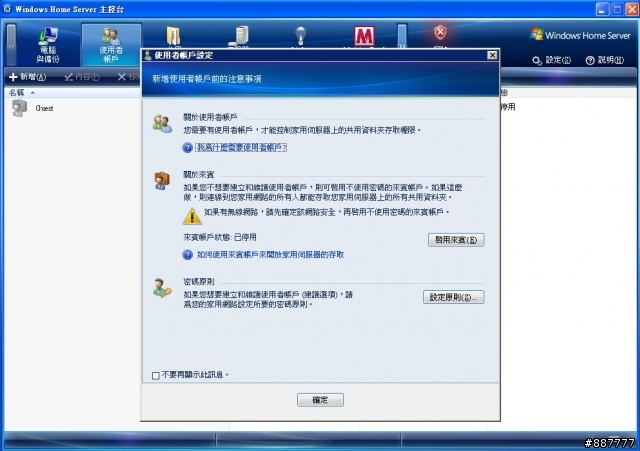The height and width of the screenshot is (451, 640).
Task: Click the guest suitcase icon in 關於來賓 section
Action: tap(162, 180)
